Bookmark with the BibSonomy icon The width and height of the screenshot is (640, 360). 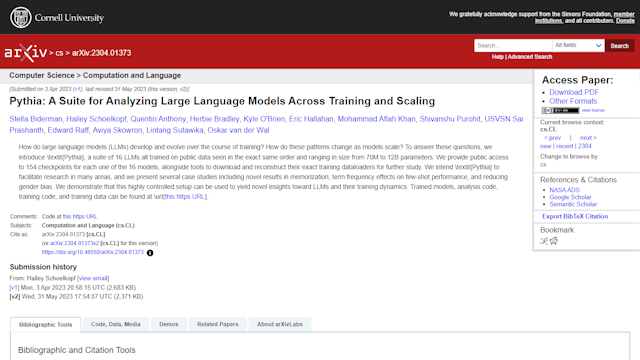(x=544, y=241)
